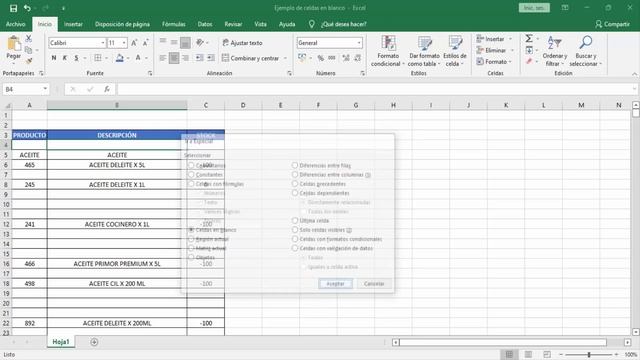
Task: Click the ¿Qué desea hacer? search
Action: [x=343, y=24]
